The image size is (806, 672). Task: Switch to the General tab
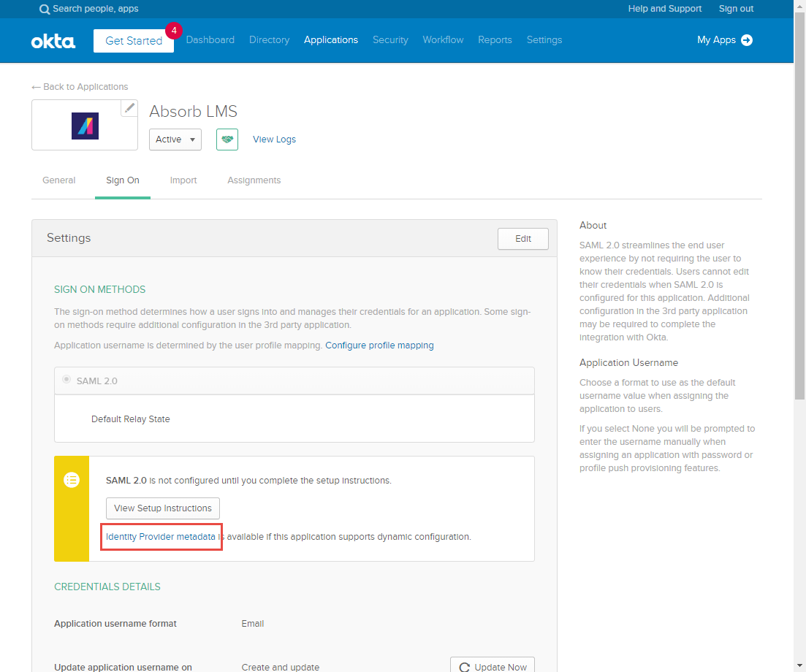(x=58, y=180)
